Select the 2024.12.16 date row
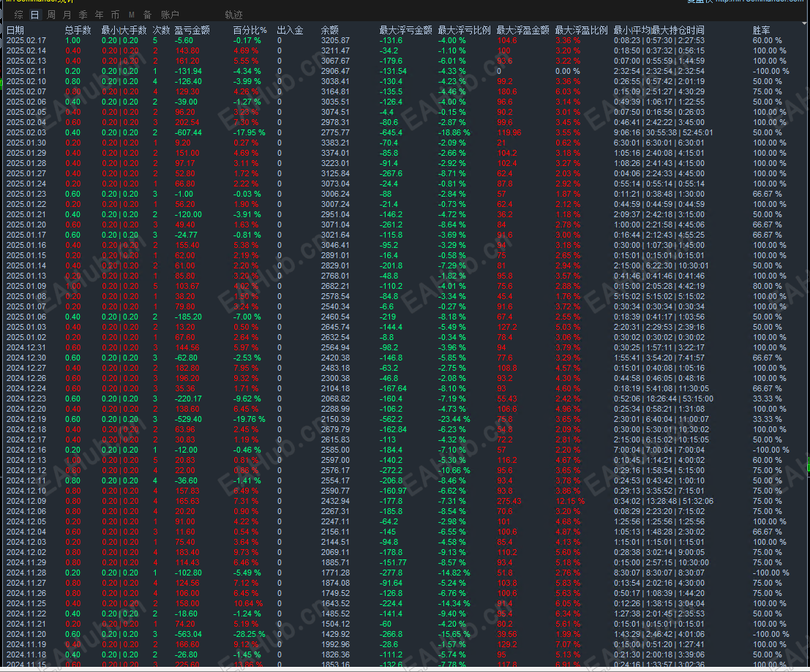The width and height of the screenshot is (810, 672). 26,450
